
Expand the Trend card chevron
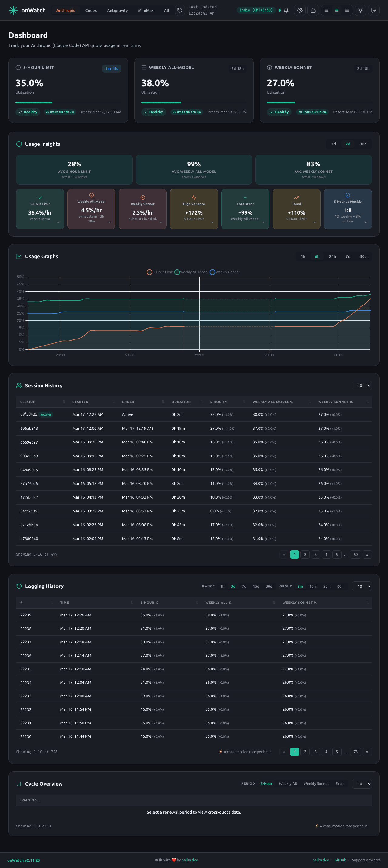pyautogui.click(x=315, y=222)
